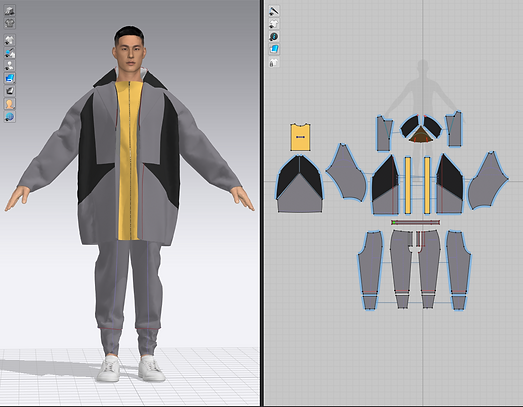Select the right yellow placket strip pattern

427,185
